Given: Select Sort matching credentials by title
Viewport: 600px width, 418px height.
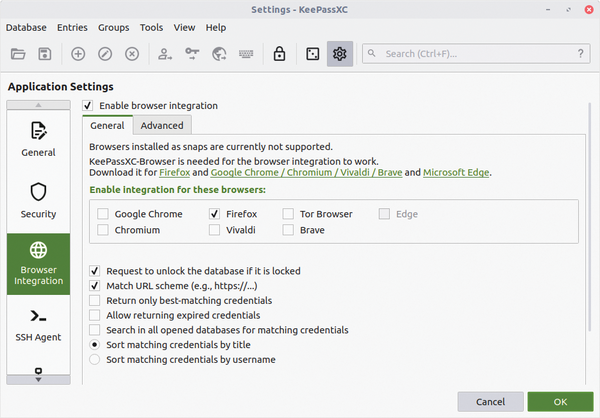Looking at the screenshot, I should pos(95,345).
